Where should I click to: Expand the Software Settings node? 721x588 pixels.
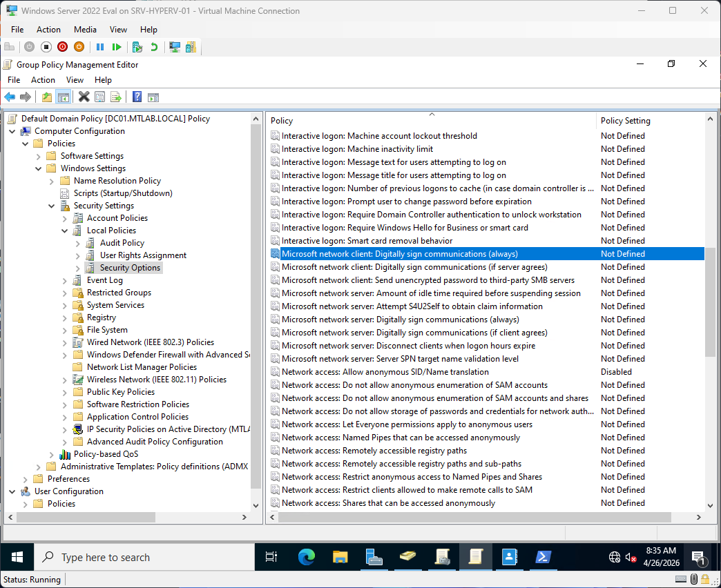(38, 156)
